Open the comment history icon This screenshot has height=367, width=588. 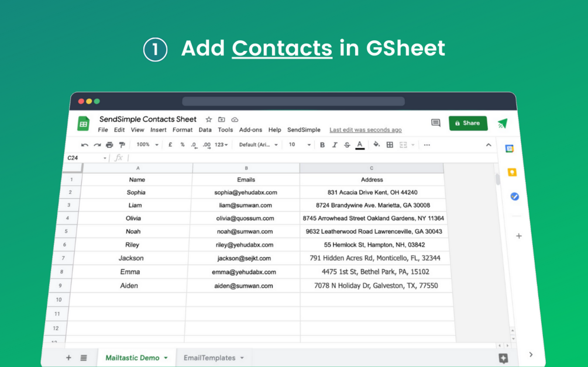(x=435, y=123)
